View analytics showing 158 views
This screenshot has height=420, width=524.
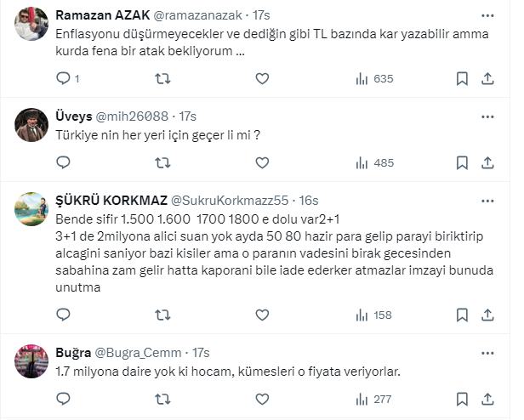[x=373, y=315]
